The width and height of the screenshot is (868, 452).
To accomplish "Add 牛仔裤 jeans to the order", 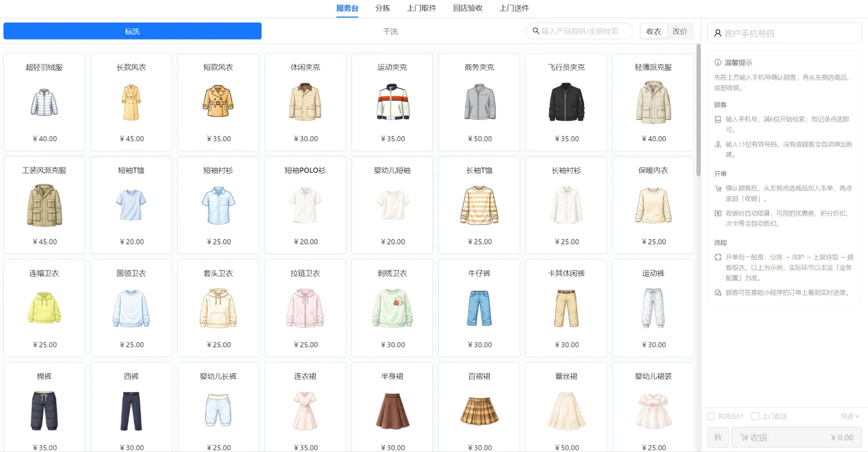I will [x=479, y=308].
